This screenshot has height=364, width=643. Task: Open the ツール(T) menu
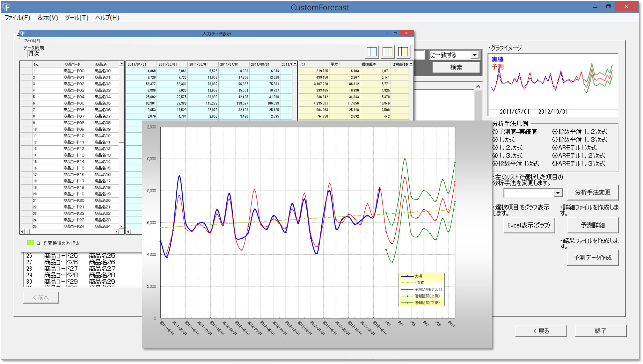coord(77,18)
